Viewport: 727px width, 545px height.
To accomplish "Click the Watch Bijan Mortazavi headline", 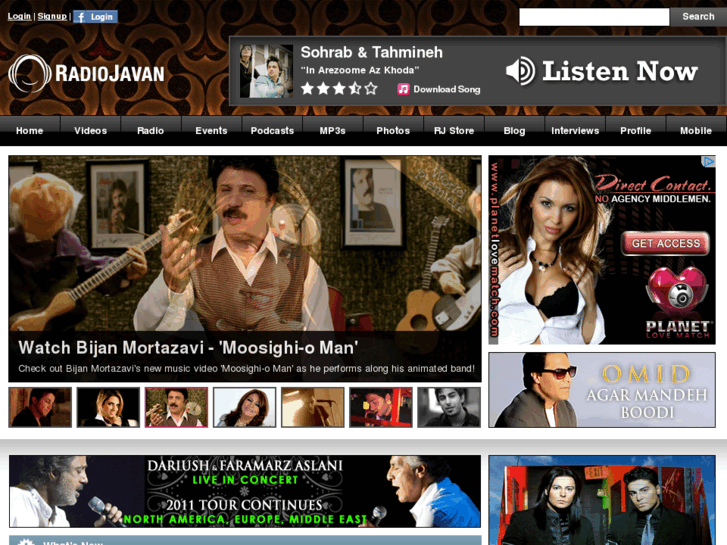I will coord(188,347).
